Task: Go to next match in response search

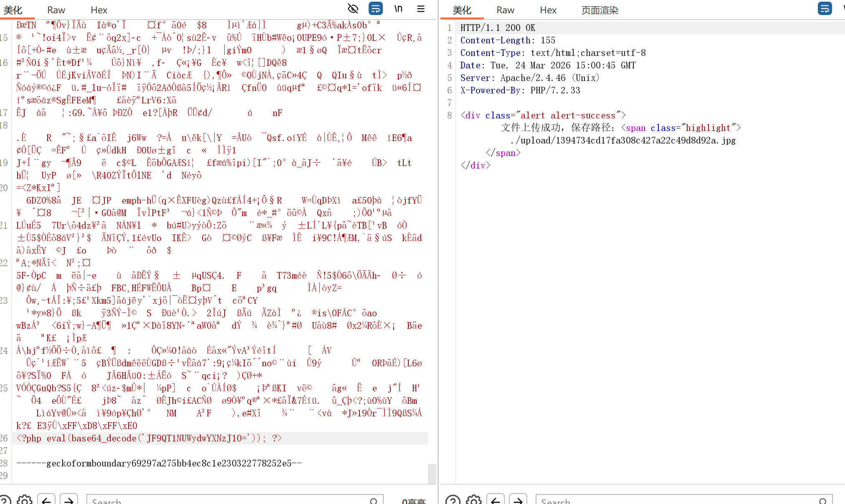Action: coord(518,500)
